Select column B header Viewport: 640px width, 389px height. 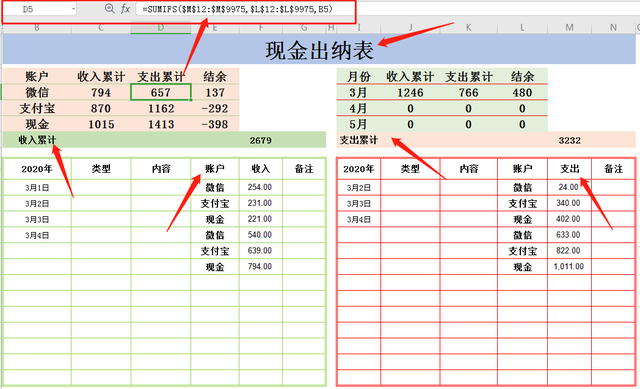click(x=37, y=28)
